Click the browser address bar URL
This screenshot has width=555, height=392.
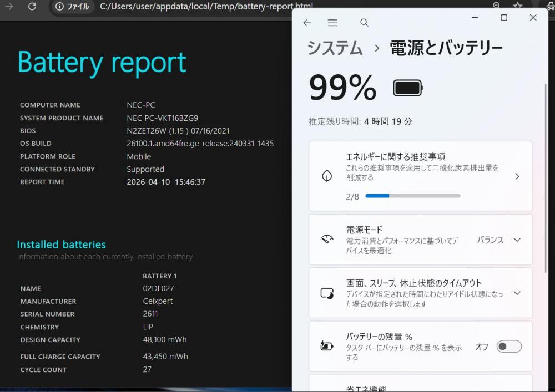pos(205,7)
